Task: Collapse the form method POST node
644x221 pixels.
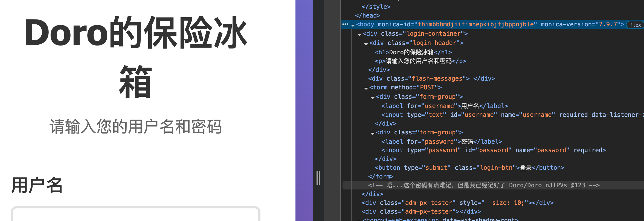Action: tap(366, 88)
